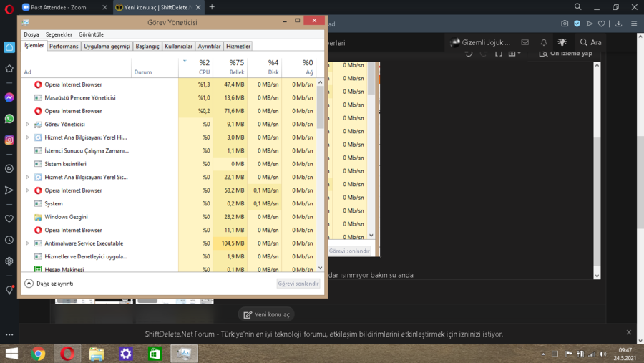Click the lightbulb tips icon in sidebar
The height and width of the screenshot is (363, 644).
(9, 290)
